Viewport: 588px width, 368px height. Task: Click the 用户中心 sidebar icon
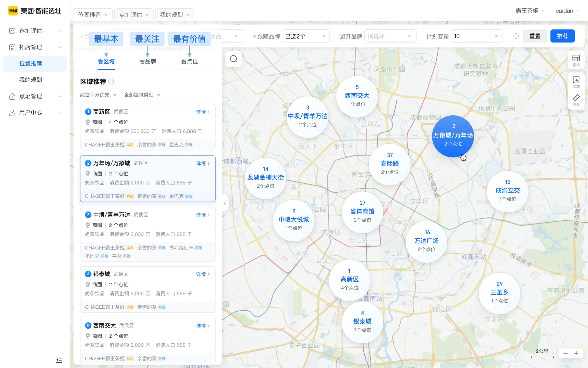coord(12,113)
